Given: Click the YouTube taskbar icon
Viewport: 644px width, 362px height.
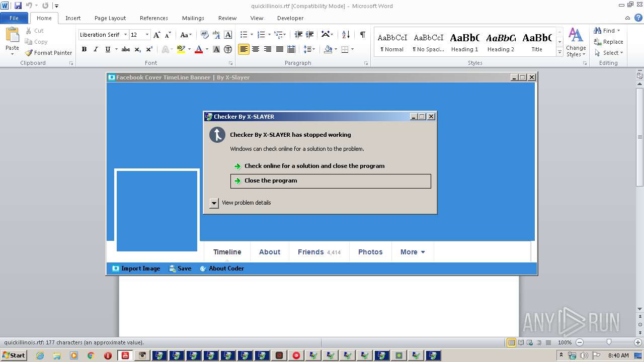Looking at the screenshot, I should pos(125,355).
